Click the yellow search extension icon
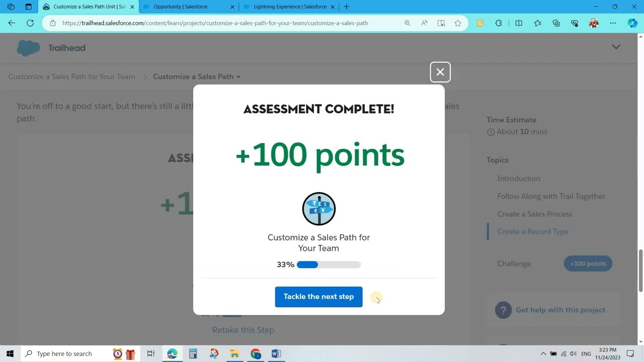 pyautogui.click(x=480, y=23)
